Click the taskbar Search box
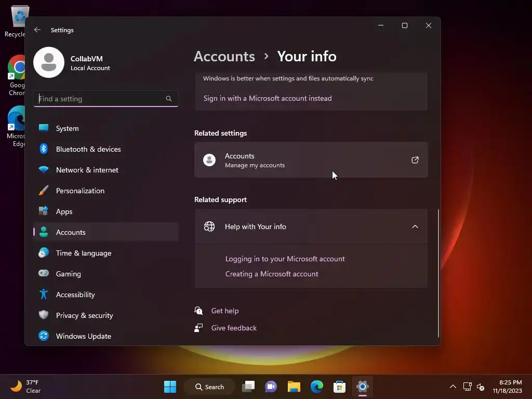This screenshot has width=532, height=399. coord(210,387)
